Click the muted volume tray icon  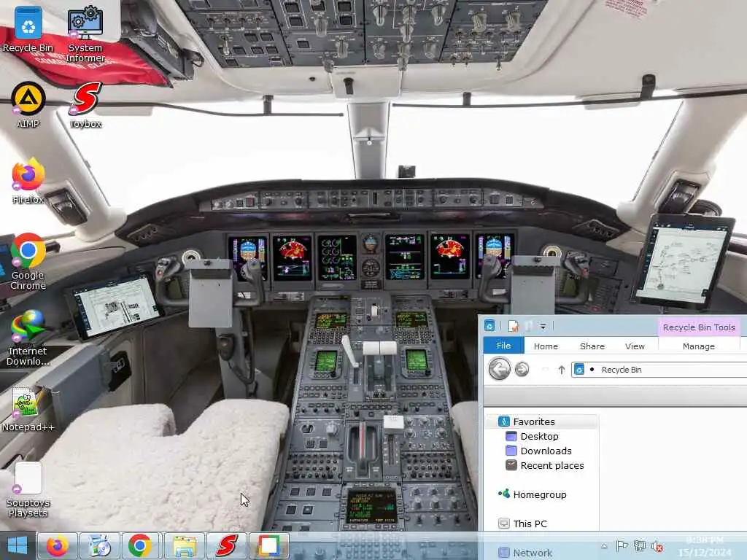[657, 547]
